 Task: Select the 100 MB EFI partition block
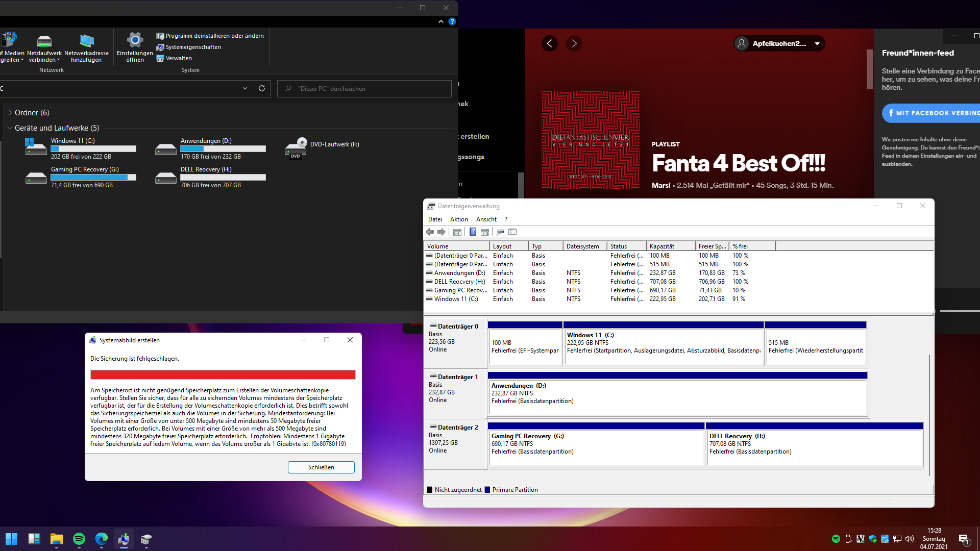click(525, 343)
